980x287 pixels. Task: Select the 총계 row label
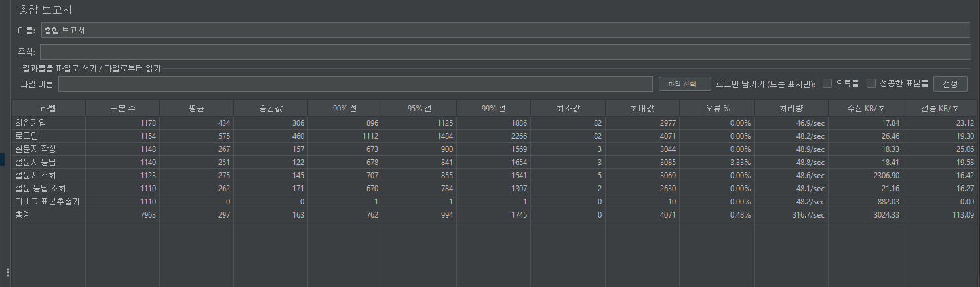22,214
